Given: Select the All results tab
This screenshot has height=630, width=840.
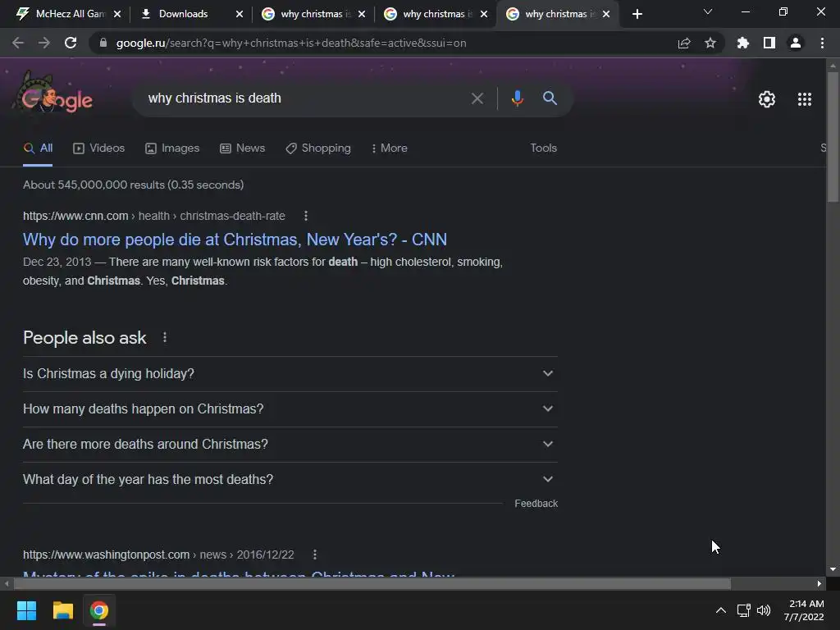Looking at the screenshot, I should 38,148.
